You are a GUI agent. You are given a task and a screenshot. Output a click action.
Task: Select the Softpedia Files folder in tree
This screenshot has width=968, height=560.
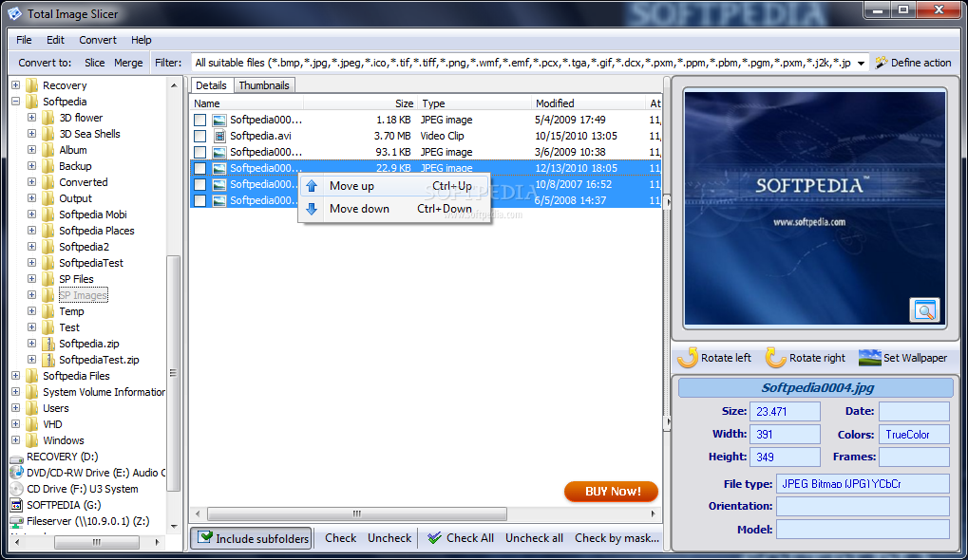pyautogui.click(x=76, y=376)
